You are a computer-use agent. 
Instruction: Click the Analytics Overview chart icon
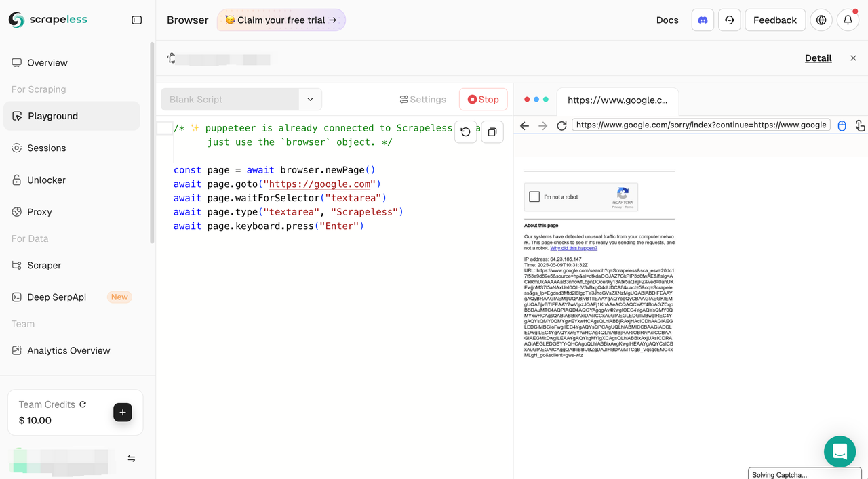click(16, 350)
